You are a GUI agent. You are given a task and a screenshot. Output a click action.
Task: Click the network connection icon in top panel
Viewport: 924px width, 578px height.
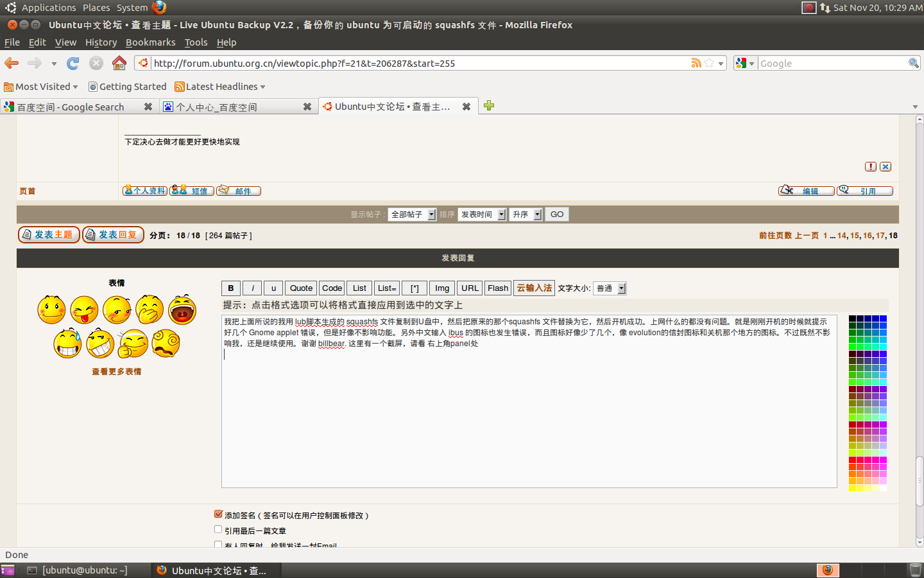coord(825,8)
